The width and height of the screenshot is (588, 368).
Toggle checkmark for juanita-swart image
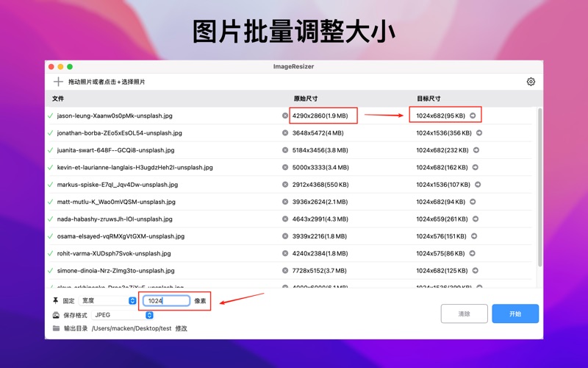point(51,150)
